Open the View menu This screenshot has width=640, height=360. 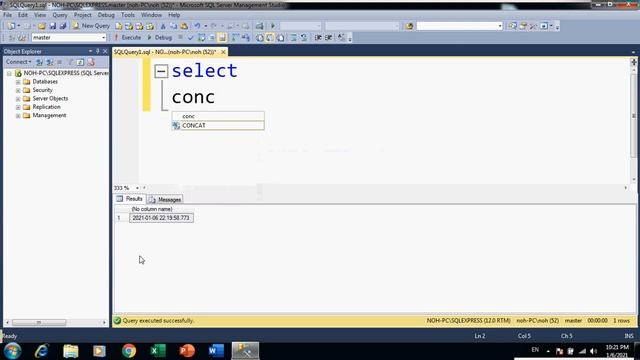pos(40,15)
